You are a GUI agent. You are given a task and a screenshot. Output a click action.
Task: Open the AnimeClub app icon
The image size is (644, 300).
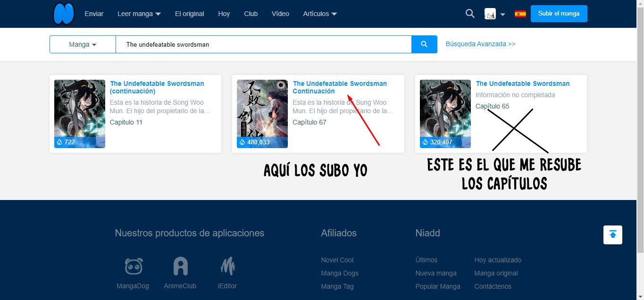[180, 267]
